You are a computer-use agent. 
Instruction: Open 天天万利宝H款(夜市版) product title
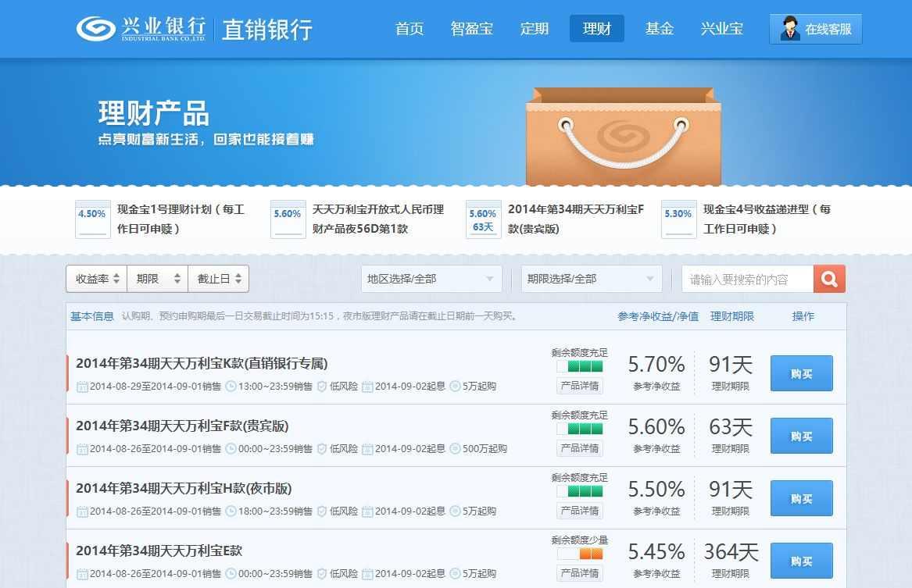pyautogui.click(x=184, y=488)
